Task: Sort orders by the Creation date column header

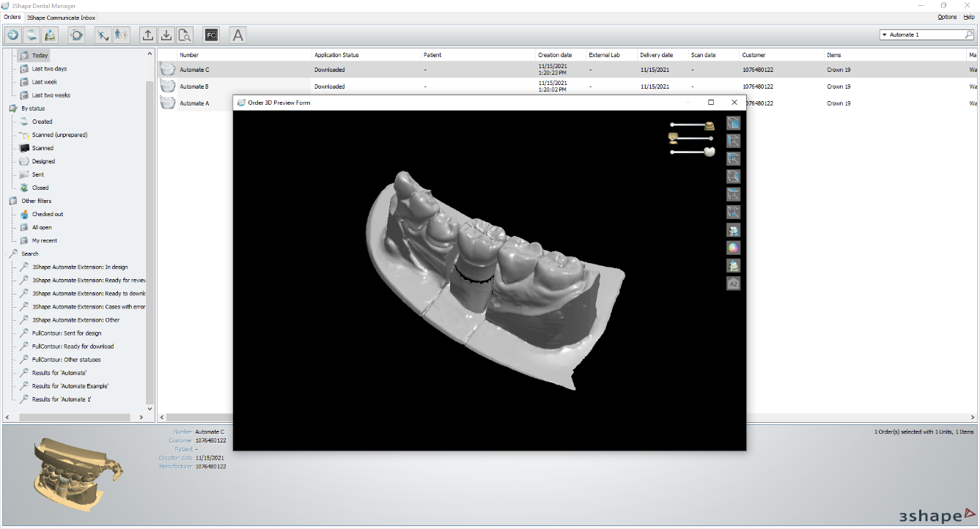Action: [x=555, y=55]
